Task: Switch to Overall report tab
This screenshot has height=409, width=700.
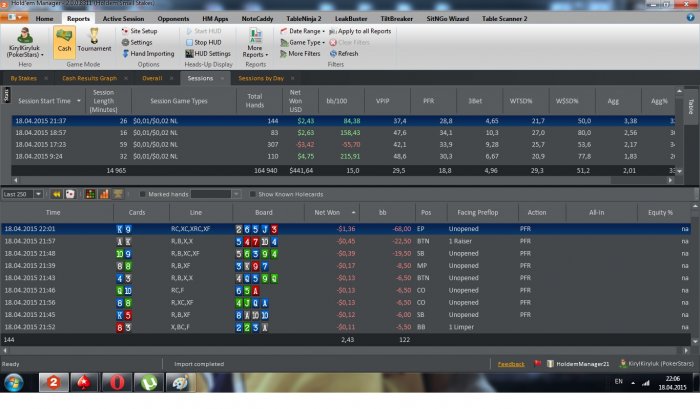Action: pos(152,78)
